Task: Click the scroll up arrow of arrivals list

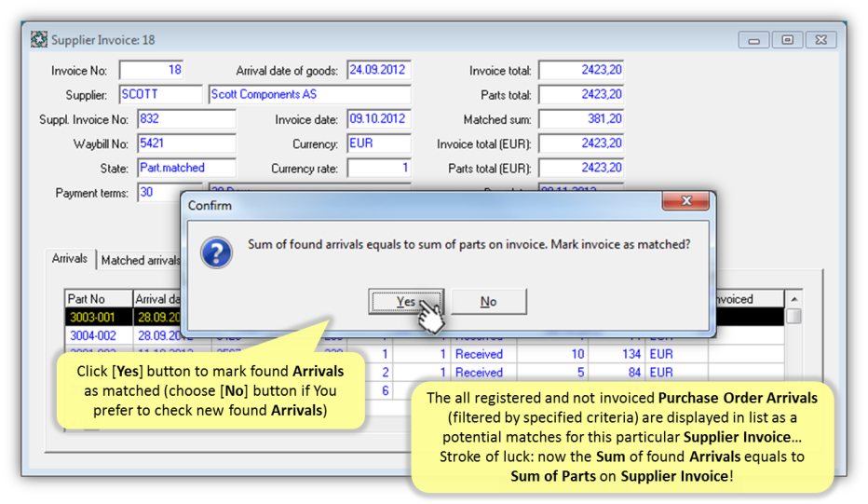Action: point(793,299)
